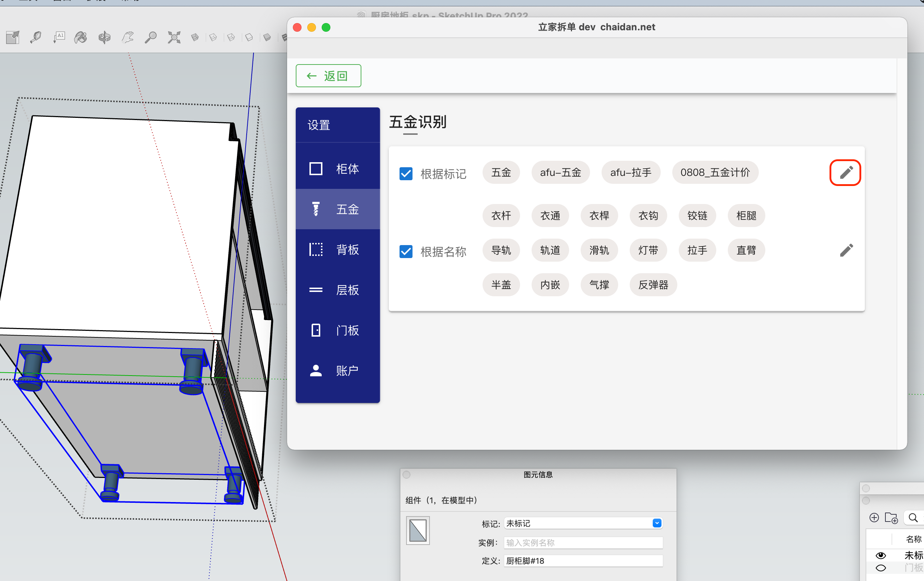Click the 反弹器 name chip

pos(654,285)
